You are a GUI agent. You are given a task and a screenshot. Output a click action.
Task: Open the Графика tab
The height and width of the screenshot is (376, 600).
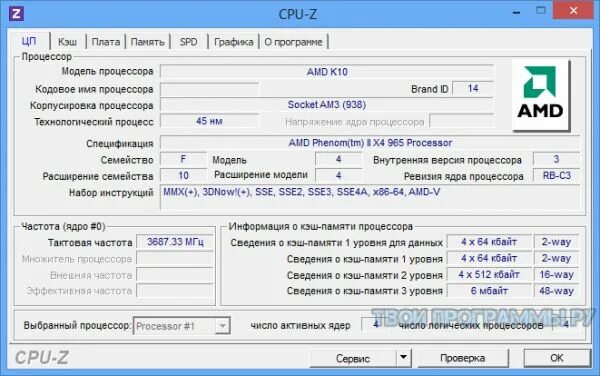(x=233, y=42)
